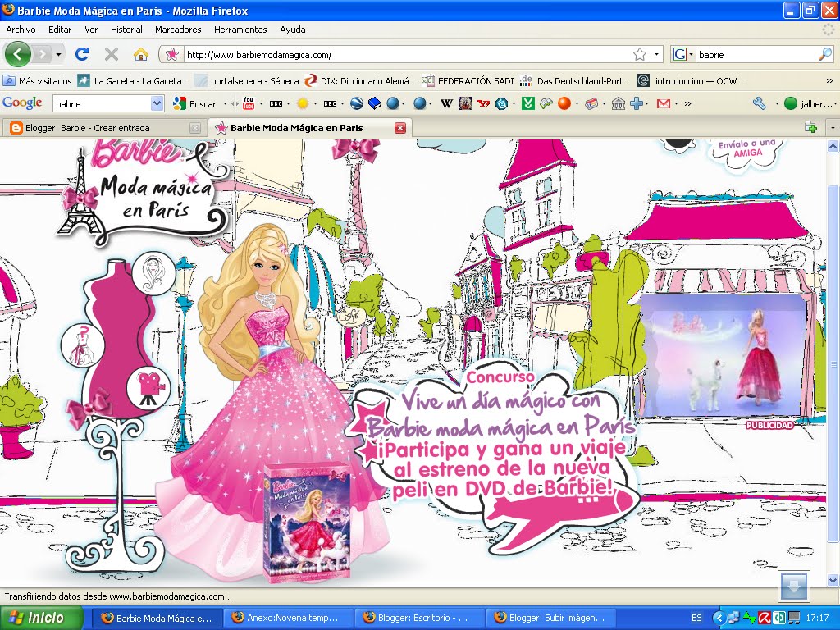Click Envíalo a una AMIGA link
840x630 pixels.
(746, 148)
